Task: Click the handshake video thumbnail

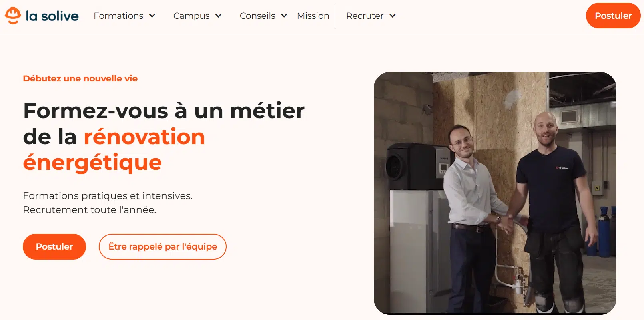Action: (x=495, y=193)
